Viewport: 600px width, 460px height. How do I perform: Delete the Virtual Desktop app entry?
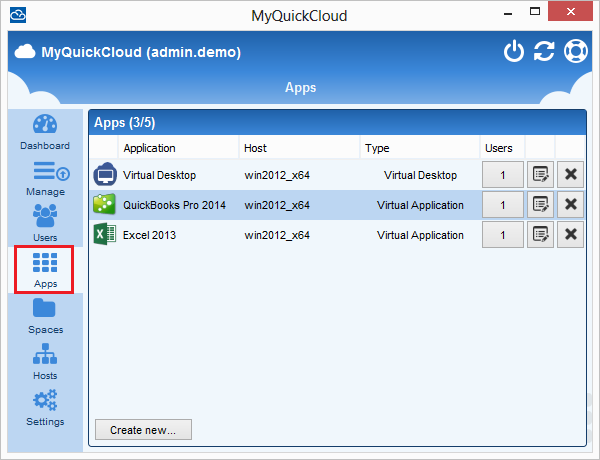[x=571, y=175]
